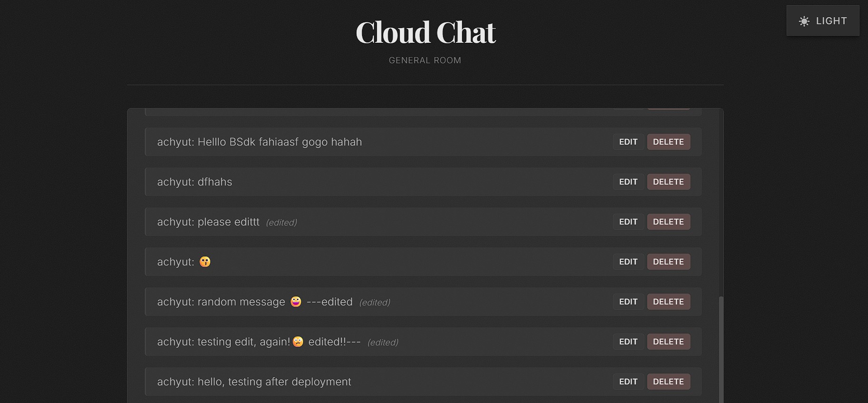Delete the 'dfhahs' message

coord(668,181)
